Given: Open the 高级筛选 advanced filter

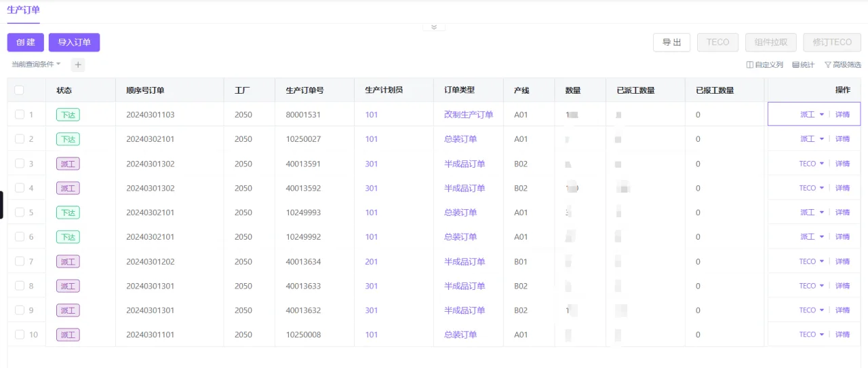Looking at the screenshot, I should (x=843, y=65).
